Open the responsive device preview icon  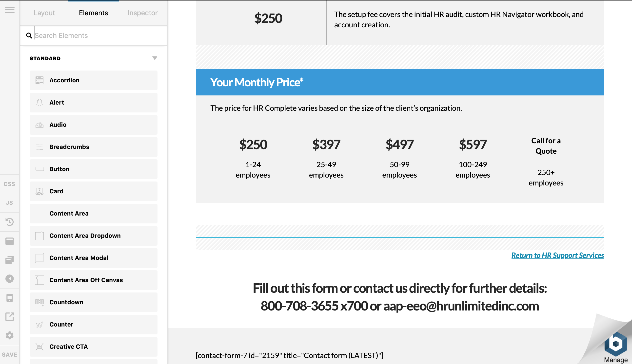point(10,298)
